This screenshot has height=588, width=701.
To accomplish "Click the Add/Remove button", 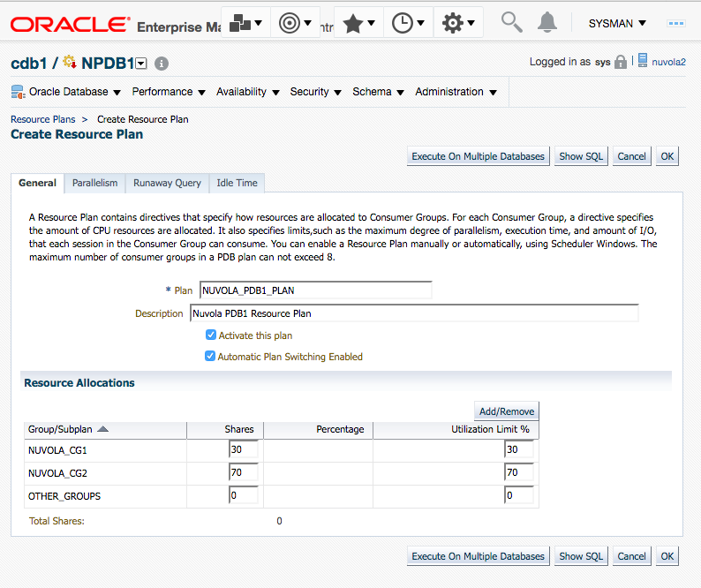I will pos(507,411).
